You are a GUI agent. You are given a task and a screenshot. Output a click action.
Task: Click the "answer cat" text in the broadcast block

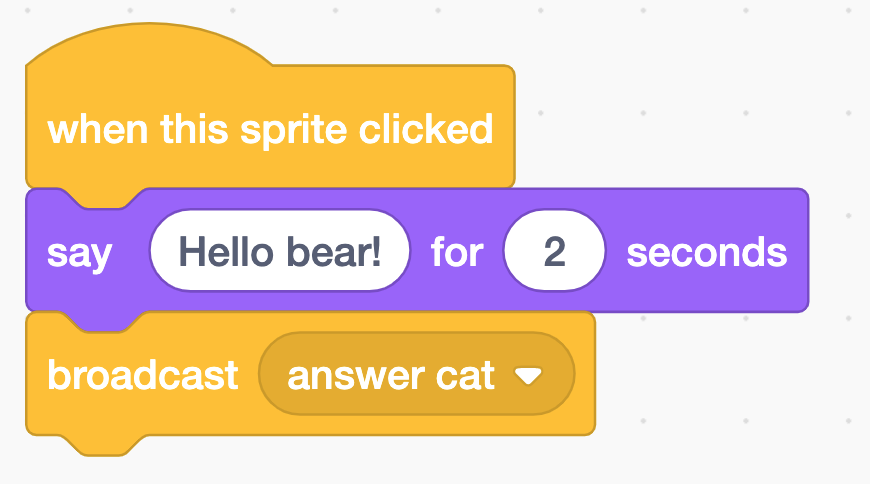[x=391, y=375]
